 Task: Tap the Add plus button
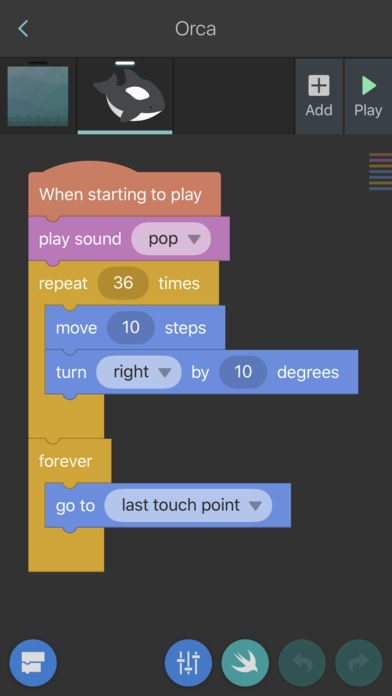[319, 96]
